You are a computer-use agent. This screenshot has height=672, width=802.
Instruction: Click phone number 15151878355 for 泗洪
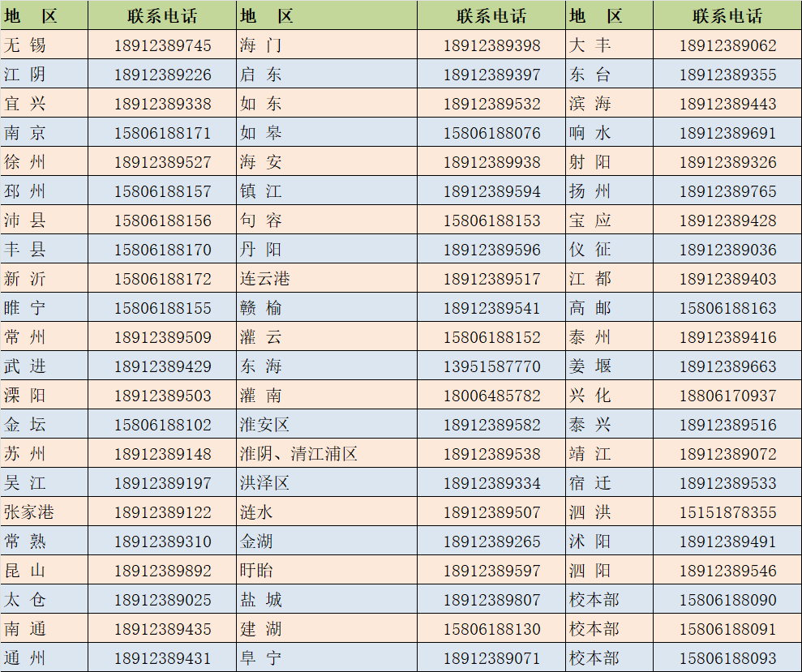tap(727, 512)
